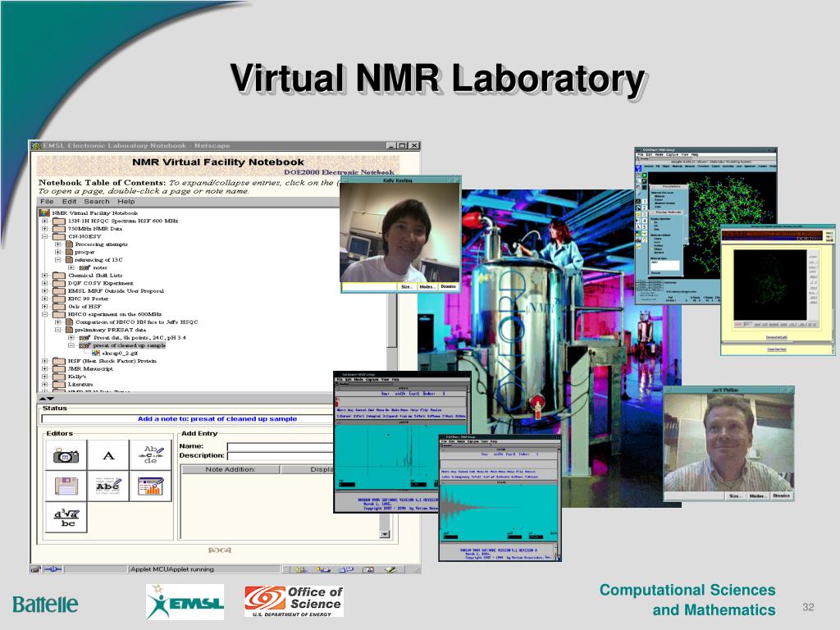Screen dimensions: 840x630
Task: Open the Help menu in the notebook
Action: coord(126,202)
